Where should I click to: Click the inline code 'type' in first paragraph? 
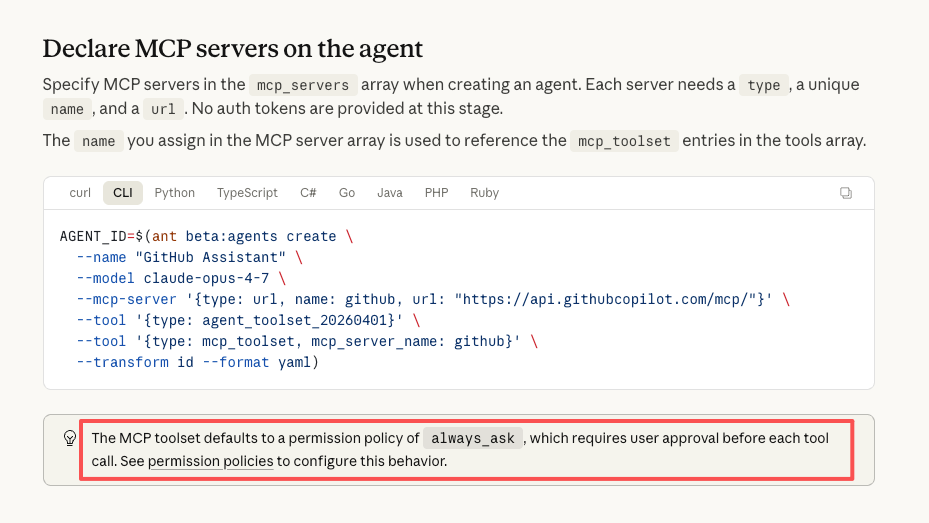pos(764,85)
